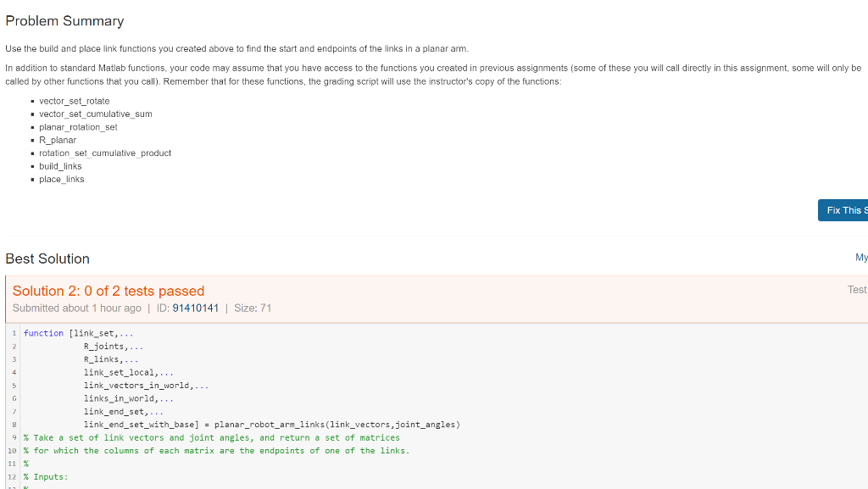This screenshot has height=489, width=868.
Task: Select the R_planar list item
Action: click(57, 140)
